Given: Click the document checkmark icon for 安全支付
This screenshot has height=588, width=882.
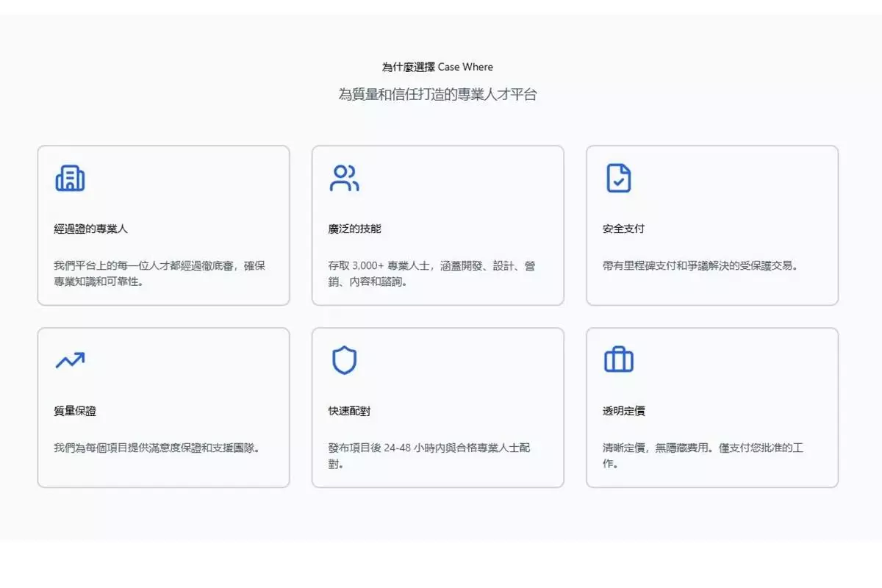Looking at the screenshot, I should tap(618, 178).
